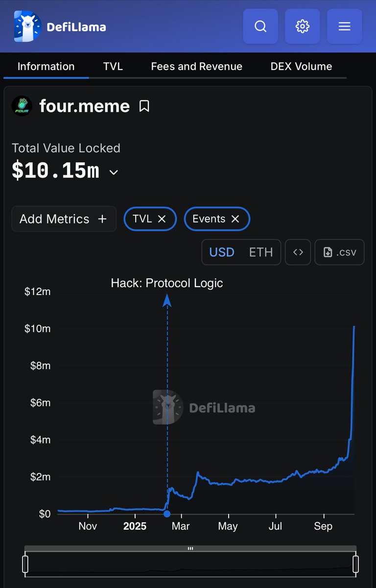Click the hack event marker dot

point(167,514)
